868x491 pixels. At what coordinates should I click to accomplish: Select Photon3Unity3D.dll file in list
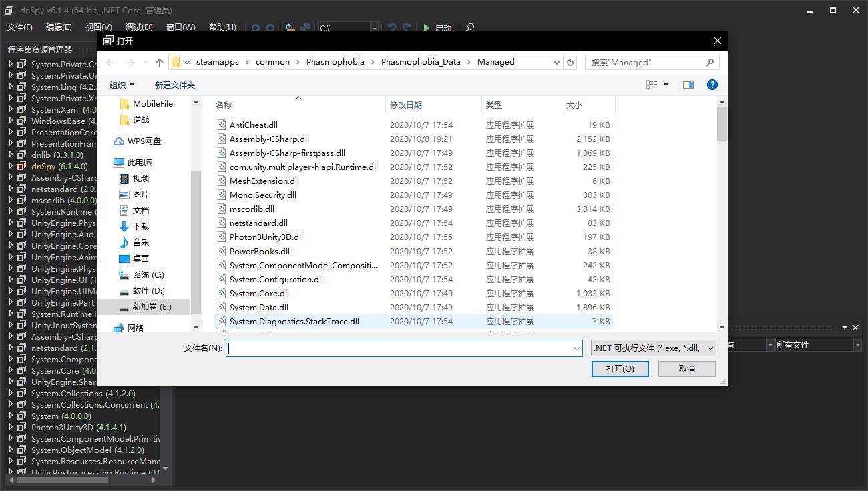pyautogui.click(x=266, y=237)
